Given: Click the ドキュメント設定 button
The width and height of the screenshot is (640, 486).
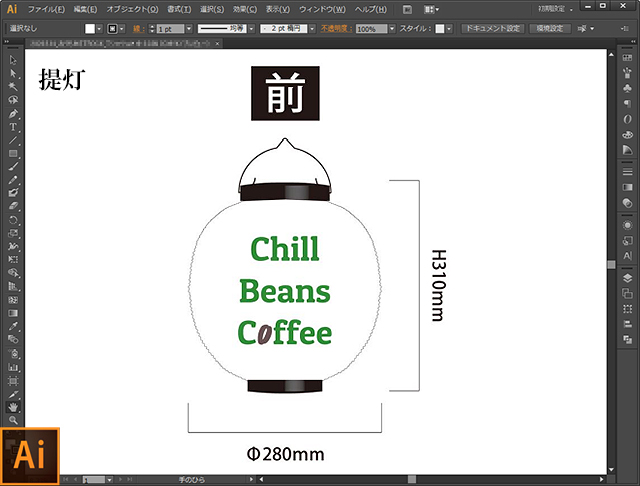Looking at the screenshot, I should tap(493, 29).
